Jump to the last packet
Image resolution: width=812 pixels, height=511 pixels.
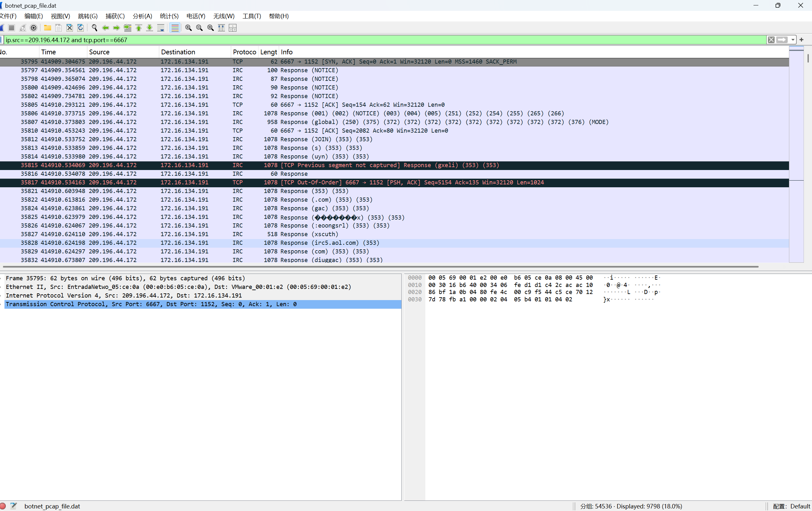pyautogui.click(x=149, y=28)
